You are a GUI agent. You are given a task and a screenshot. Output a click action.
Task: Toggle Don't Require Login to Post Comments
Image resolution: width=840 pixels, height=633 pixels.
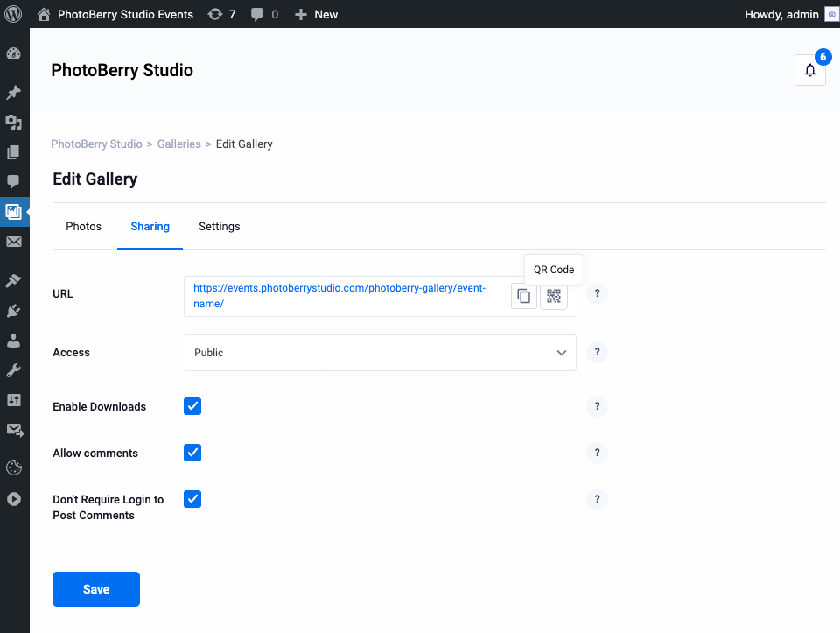pos(192,499)
